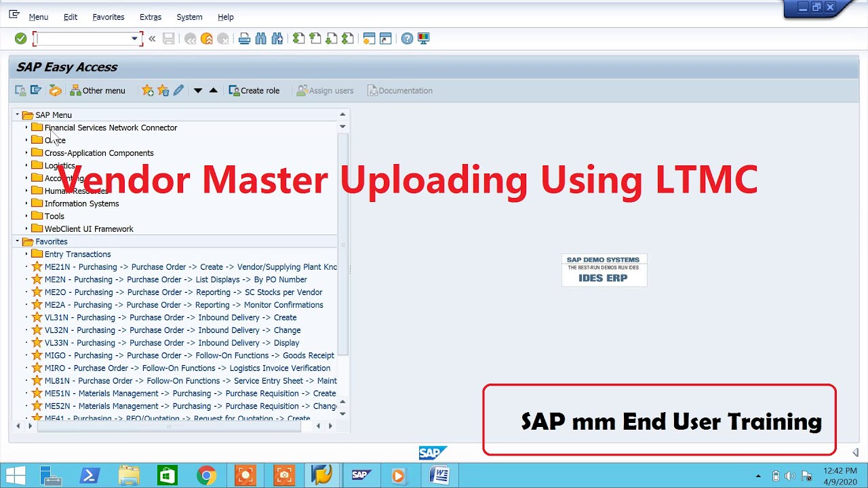
Task: Open the Help question-mark icon
Action: (407, 39)
